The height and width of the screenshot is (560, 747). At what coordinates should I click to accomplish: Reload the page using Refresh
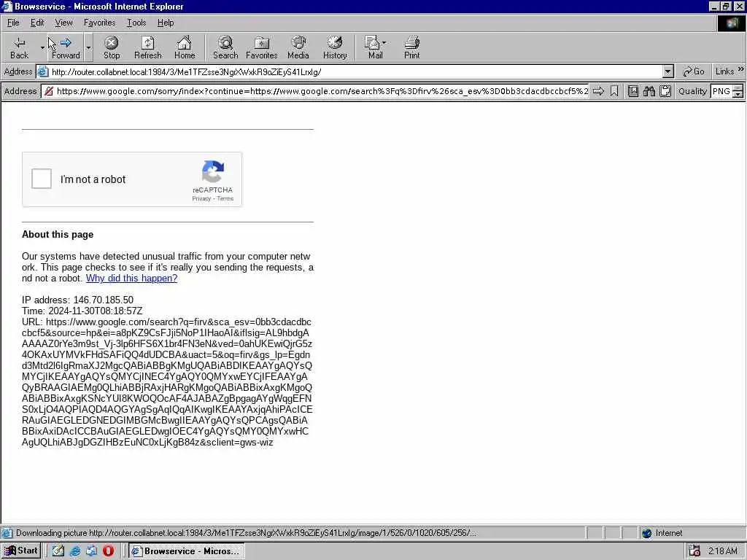coord(147,47)
